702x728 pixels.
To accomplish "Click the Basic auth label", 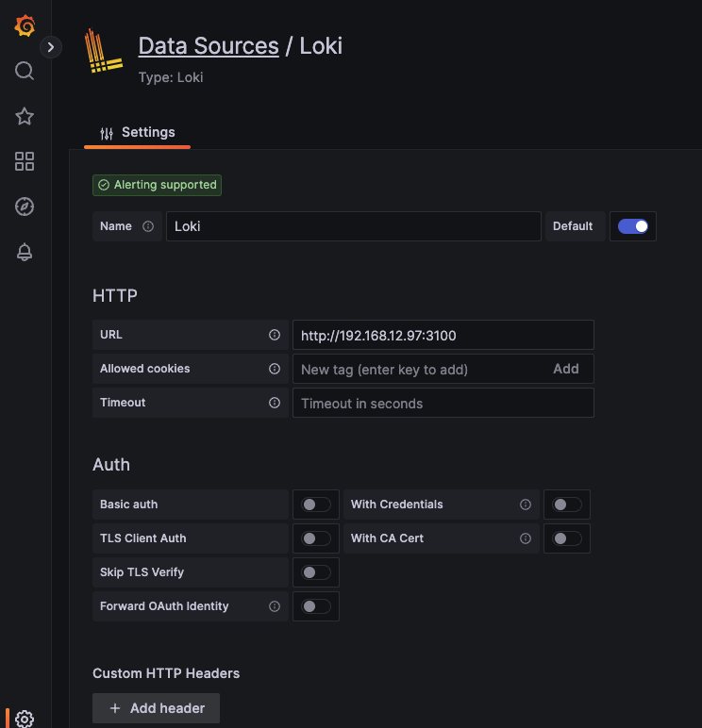I will [128, 505].
